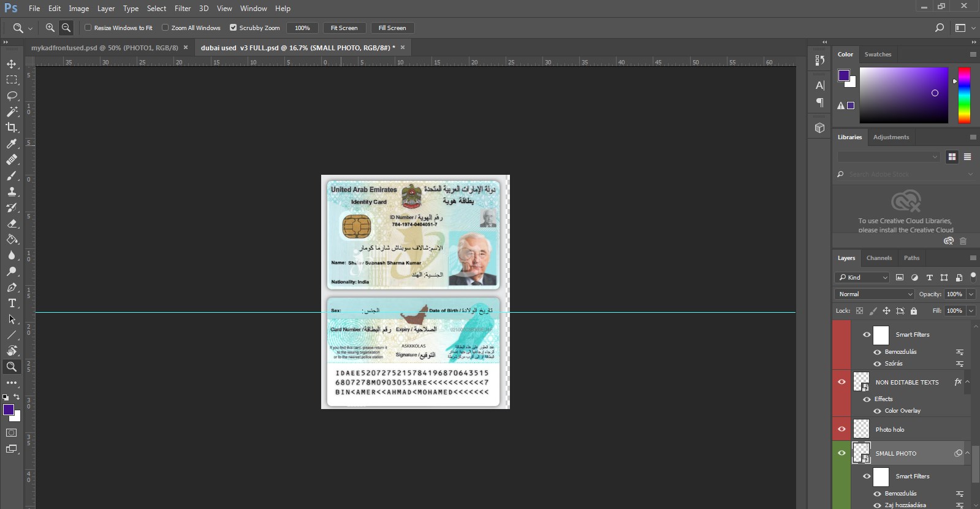Hide the SMALL PHOTO layer

841,453
